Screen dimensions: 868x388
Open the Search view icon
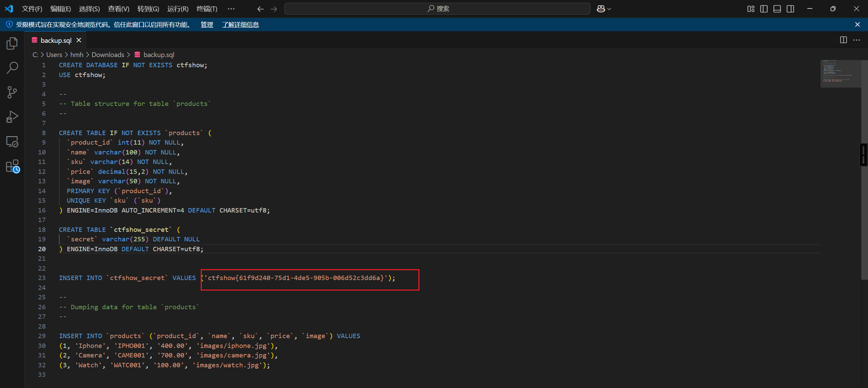(12, 68)
